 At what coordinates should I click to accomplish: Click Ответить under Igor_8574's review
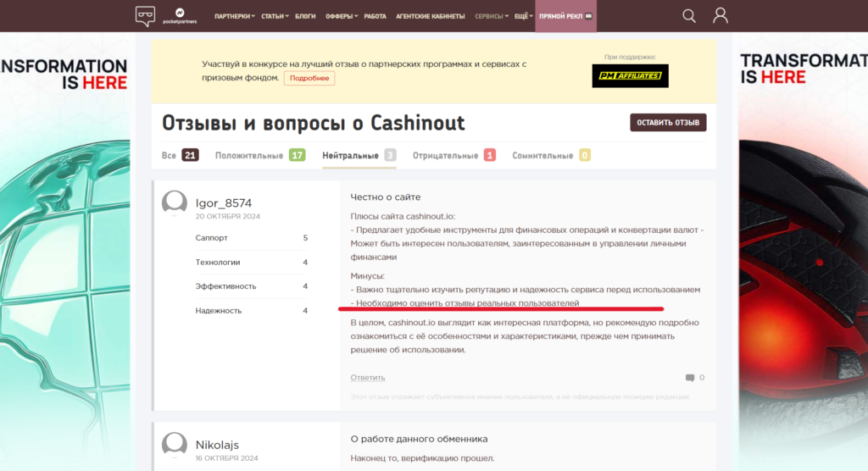coord(368,378)
